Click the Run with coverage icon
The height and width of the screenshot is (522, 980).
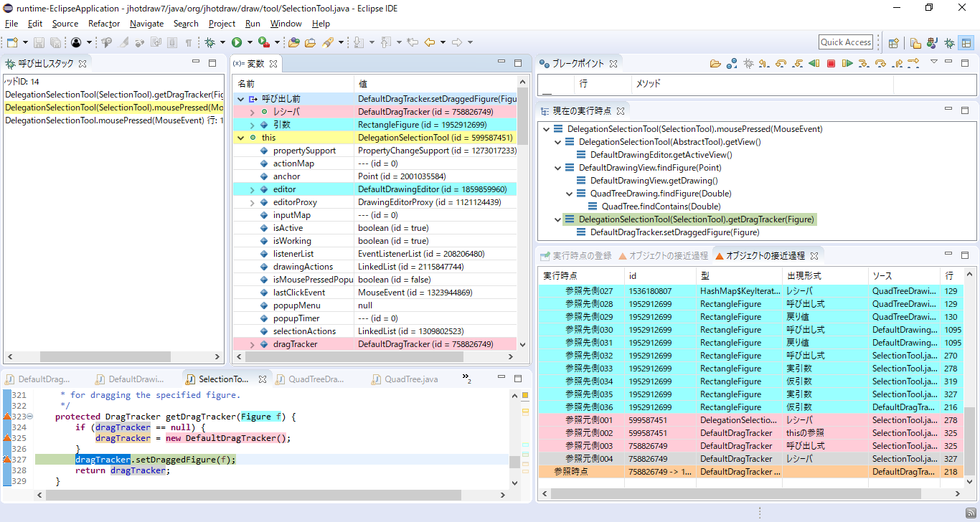tap(263, 42)
